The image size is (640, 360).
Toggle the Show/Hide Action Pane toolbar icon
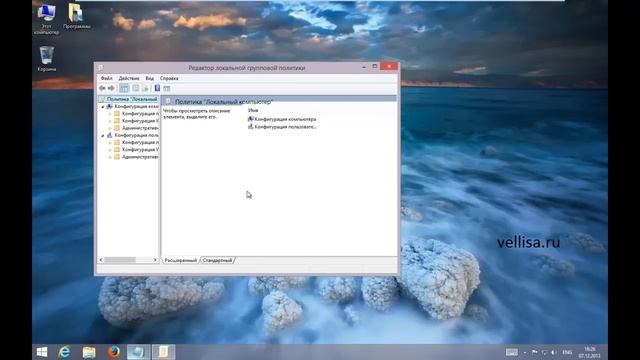[167, 88]
